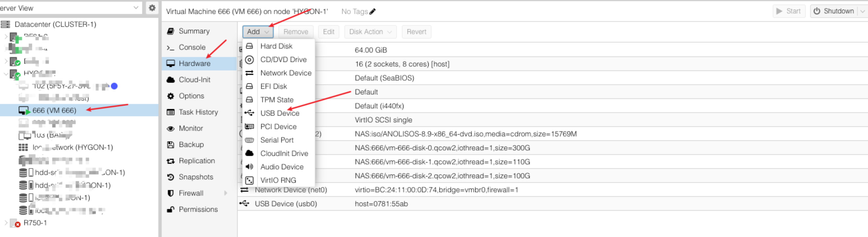Expand the Firewall submenu arrow
Screen dimensions: 868x237
tap(226, 193)
